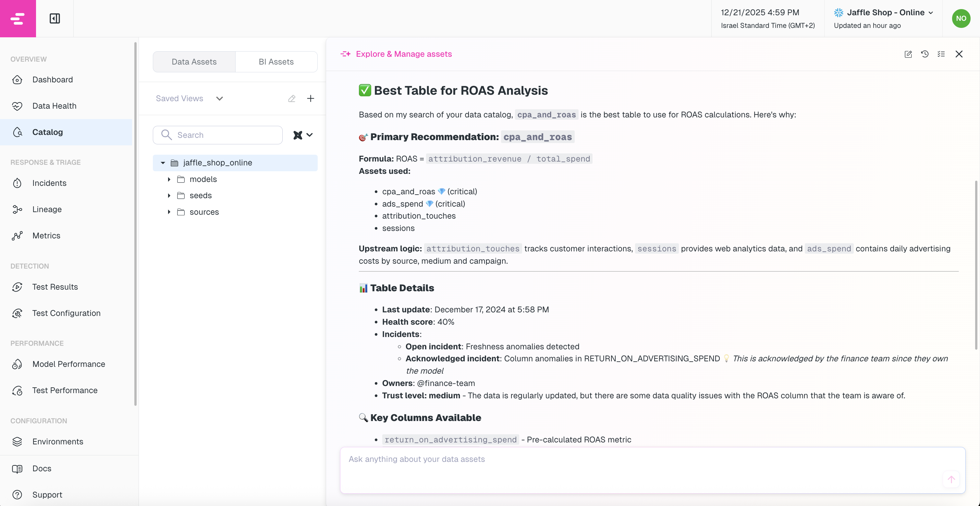
Task: Switch to the BI Assets tab
Action: click(276, 62)
